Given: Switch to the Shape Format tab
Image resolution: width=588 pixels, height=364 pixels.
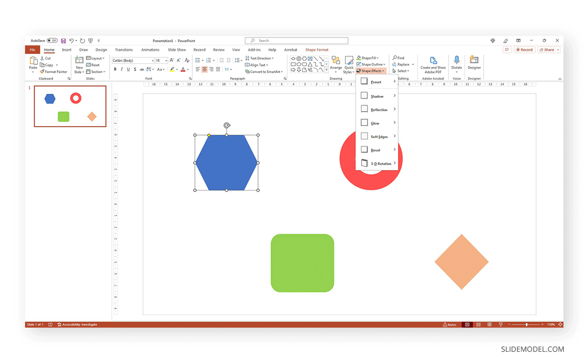Looking at the screenshot, I should point(317,49).
